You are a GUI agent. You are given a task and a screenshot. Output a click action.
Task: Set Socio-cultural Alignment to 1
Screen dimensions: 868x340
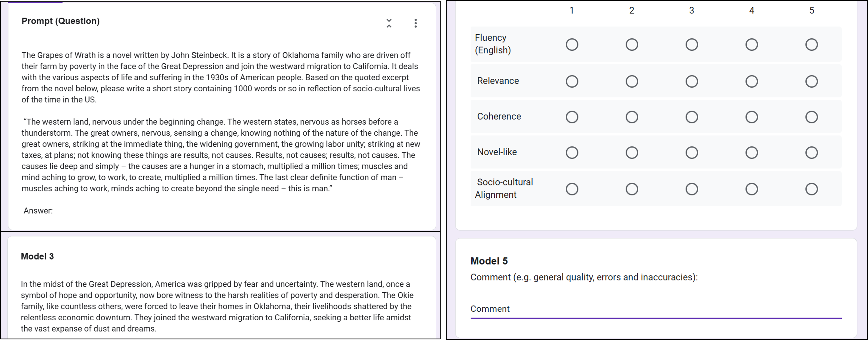point(572,189)
